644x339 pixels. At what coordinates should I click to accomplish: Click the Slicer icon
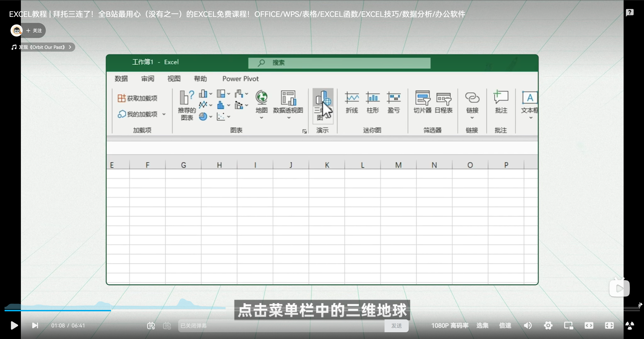423,98
